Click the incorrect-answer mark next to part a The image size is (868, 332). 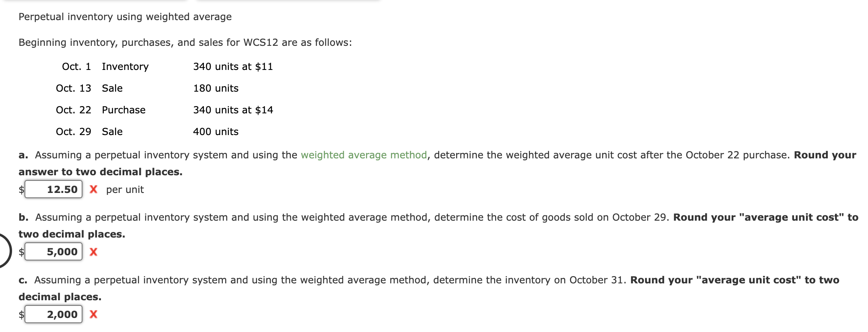[94, 190]
